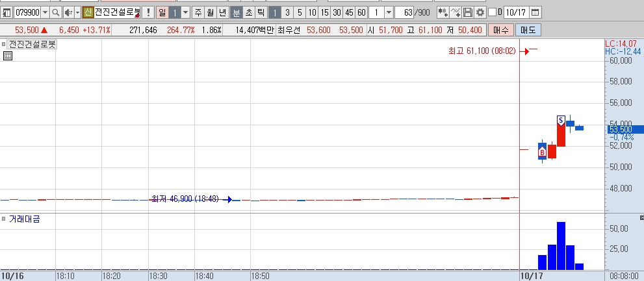The image size is (644, 281).
Task: Click the 최저 46,900 (18:48) annotation
Action: (x=185, y=199)
